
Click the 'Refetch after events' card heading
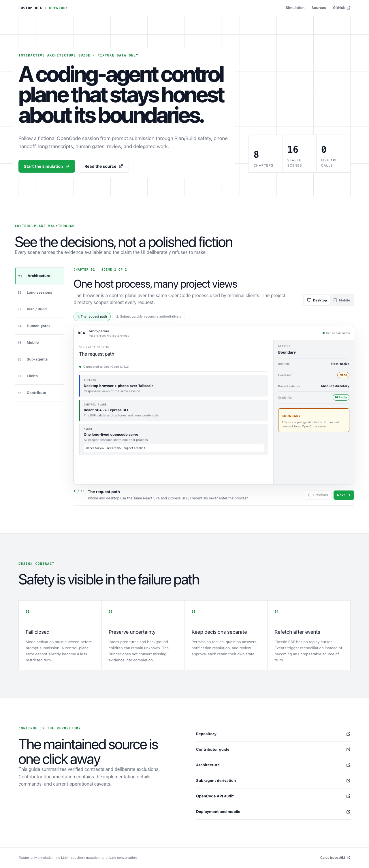[x=297, y=632]
